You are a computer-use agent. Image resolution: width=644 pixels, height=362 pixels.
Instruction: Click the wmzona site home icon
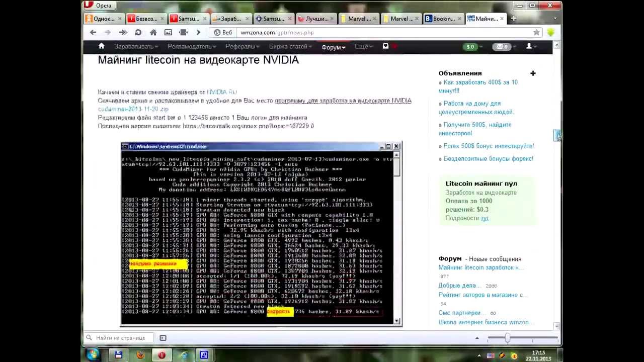101,46
